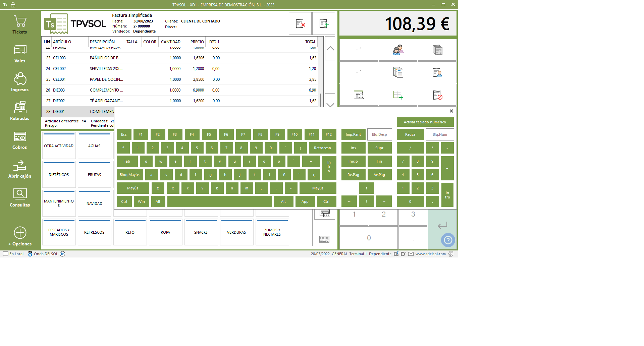This screenshot has height=346, width=644.
Task: Open the Consultas sidebar section
Action: [20, 197]
